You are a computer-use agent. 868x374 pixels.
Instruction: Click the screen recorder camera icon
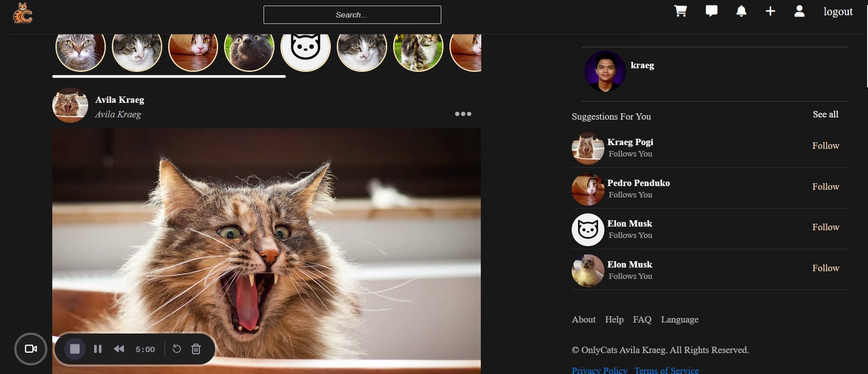[x=31, y=349]
